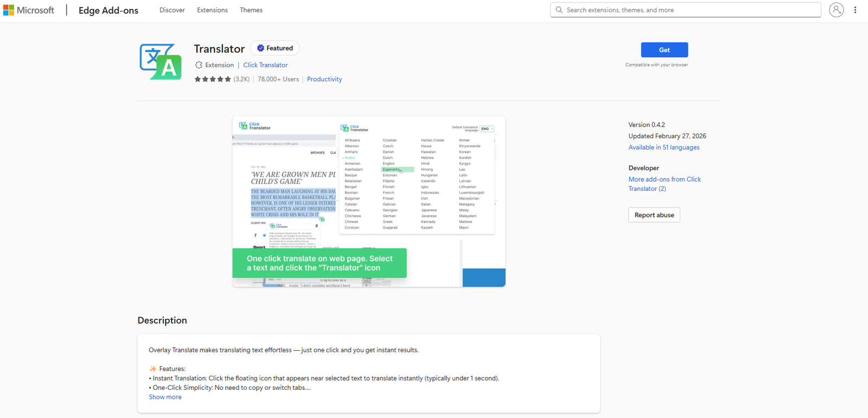Click the Microsoft logo
Screen dimensions: 868x418
pos(29,10)
